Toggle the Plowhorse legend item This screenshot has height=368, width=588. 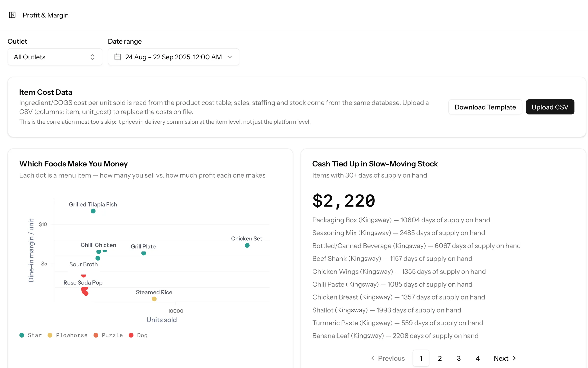(67, 335)
